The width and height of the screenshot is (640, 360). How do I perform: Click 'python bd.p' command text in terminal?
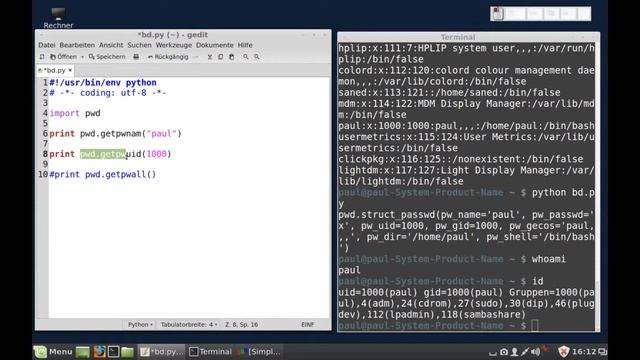pyautogui.click(x=563, y=192)
